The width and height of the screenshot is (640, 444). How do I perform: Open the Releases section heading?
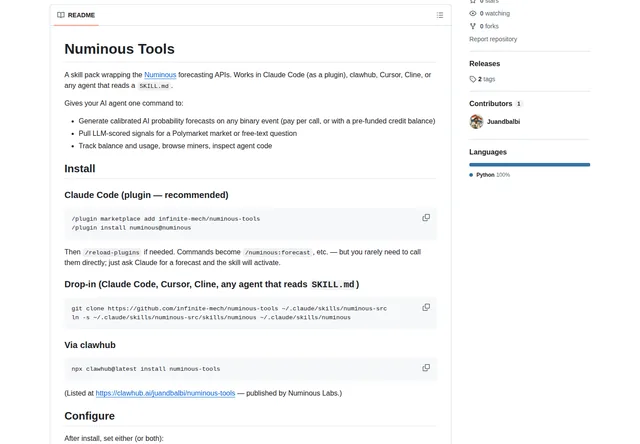[484, 64]
